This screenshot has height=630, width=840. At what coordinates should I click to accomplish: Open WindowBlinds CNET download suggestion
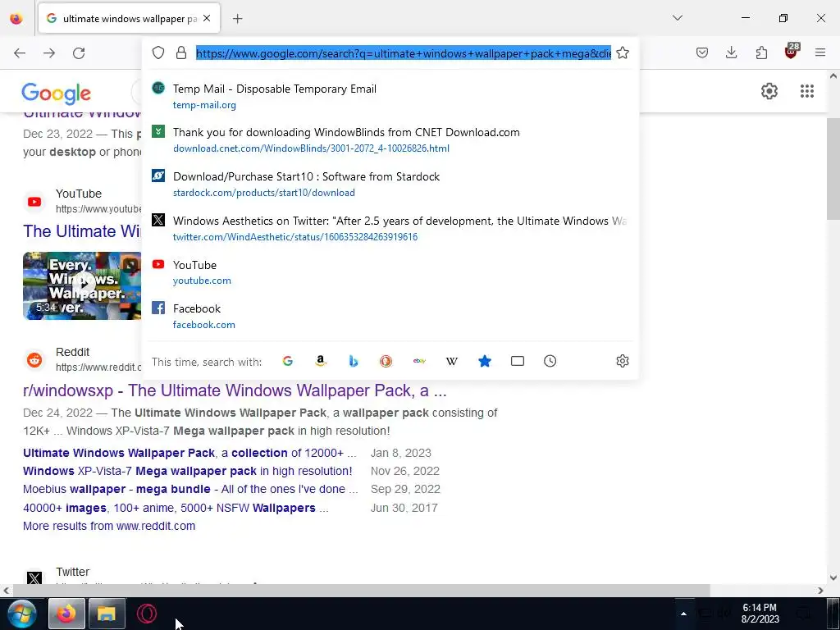pyautogui.click(x=390, y=139)
